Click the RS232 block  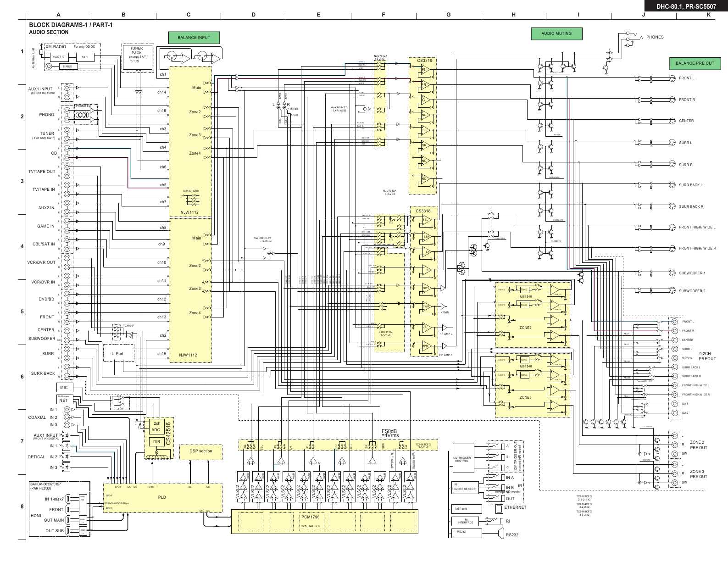click(466, 533)
